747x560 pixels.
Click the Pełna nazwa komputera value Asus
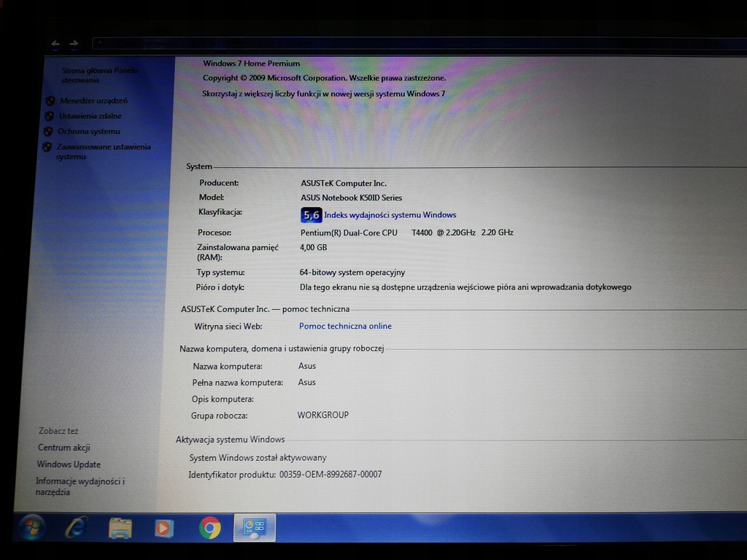tap(306, 382)
